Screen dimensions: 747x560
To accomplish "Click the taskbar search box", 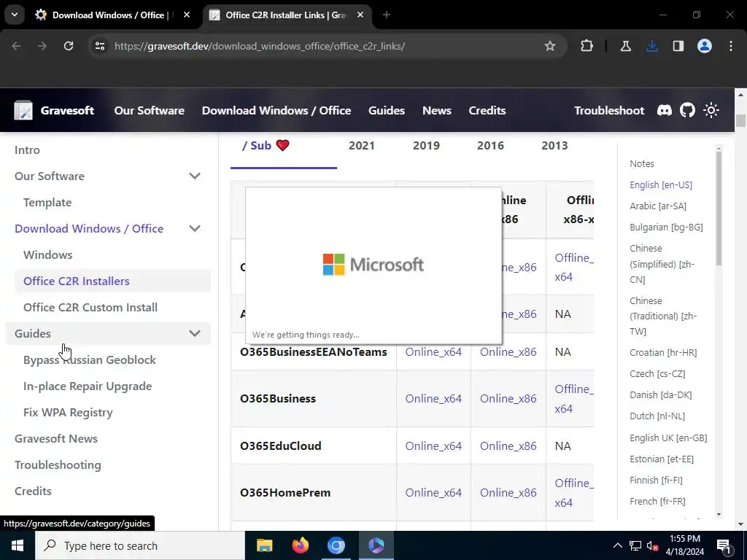I will pyautogui.click(x=139, y=545).
